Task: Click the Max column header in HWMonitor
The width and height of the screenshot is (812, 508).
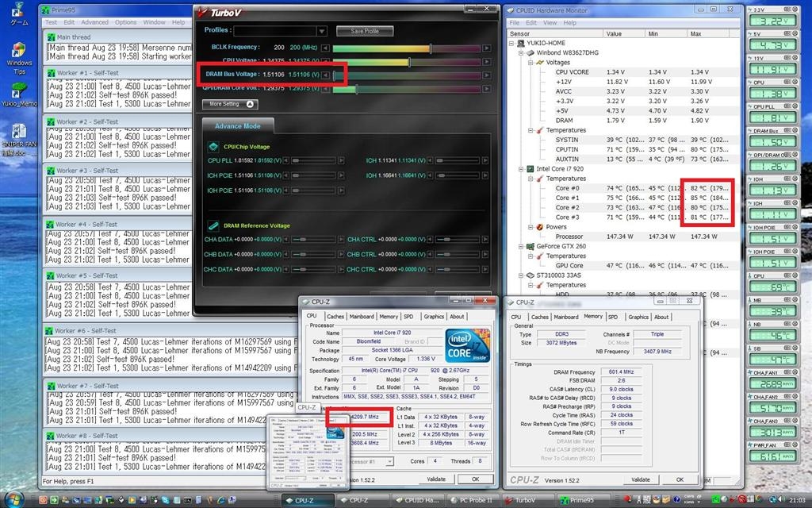Action: coord(707,33)
